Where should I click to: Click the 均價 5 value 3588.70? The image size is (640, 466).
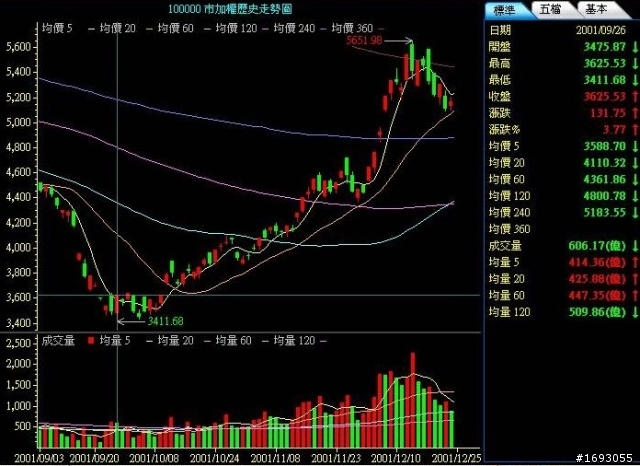coord(604,146)
